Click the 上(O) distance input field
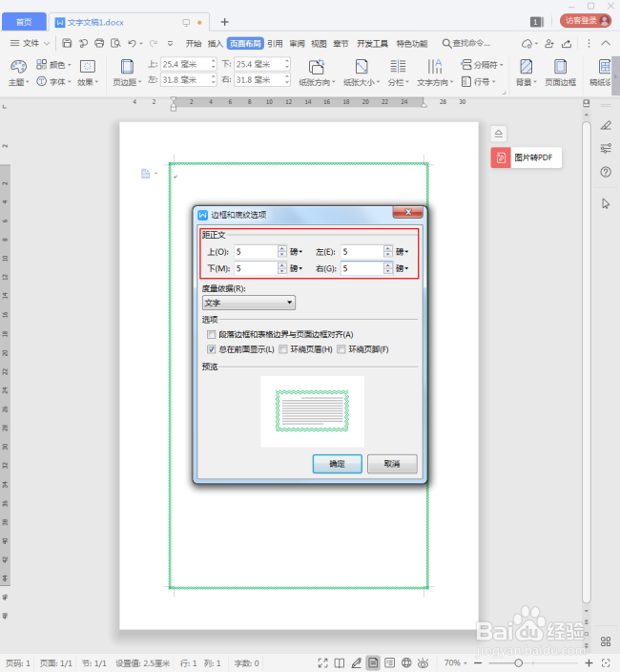The width and height of the screenshot is (620, 672). point(256,252)
